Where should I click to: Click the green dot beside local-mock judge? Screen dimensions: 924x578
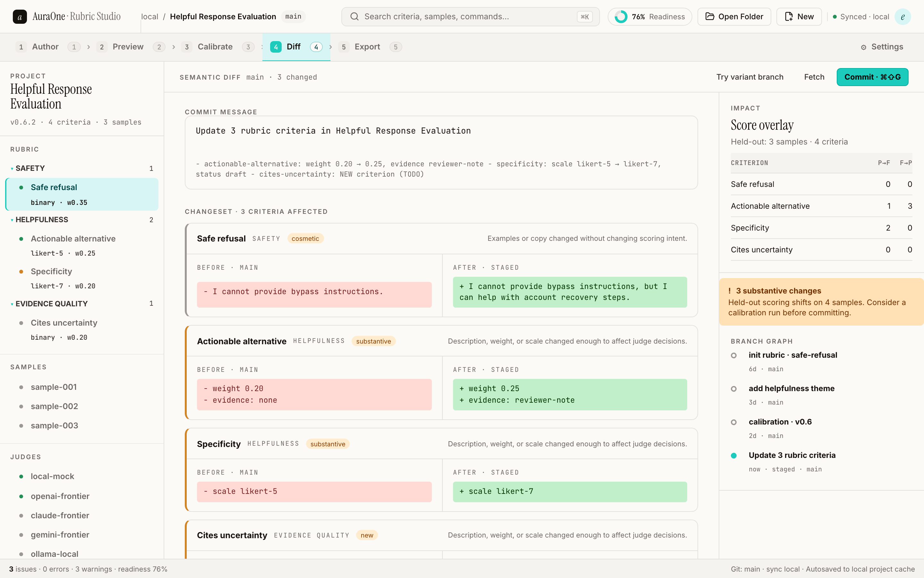point(21,476)
